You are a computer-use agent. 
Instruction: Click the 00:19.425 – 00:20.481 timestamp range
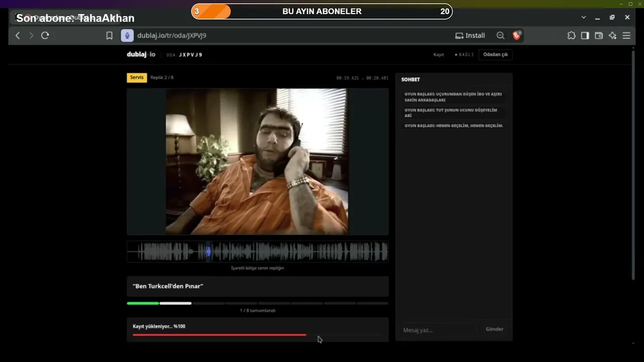(362, 78)
